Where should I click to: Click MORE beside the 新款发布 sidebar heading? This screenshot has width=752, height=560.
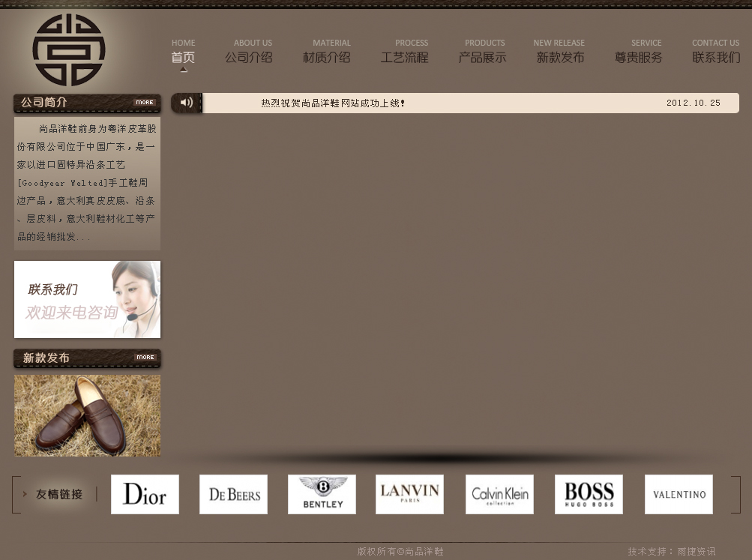145,358
